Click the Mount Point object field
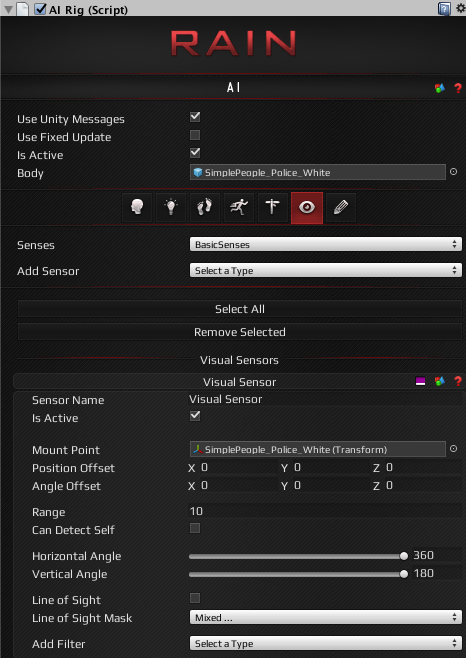Viewport: 466px width, 658px height. click(x=318, y=449)
